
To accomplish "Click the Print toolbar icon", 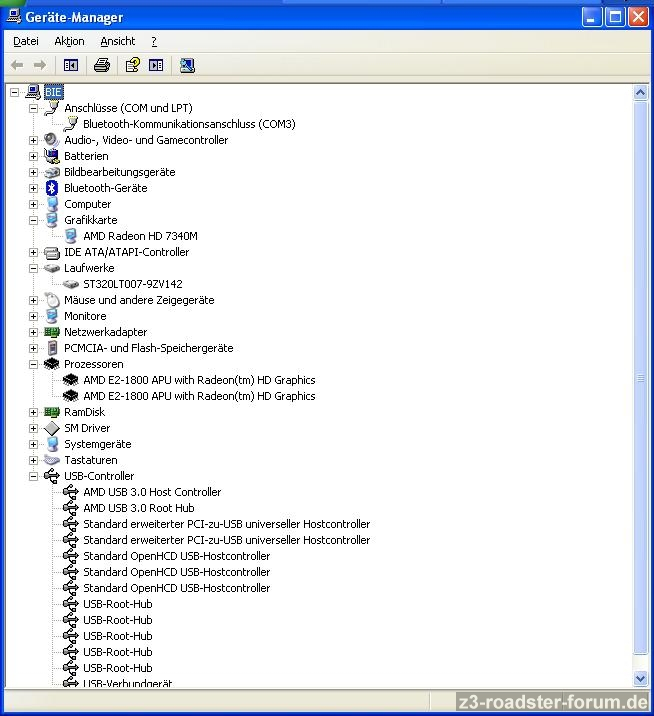I will (101, 65).
